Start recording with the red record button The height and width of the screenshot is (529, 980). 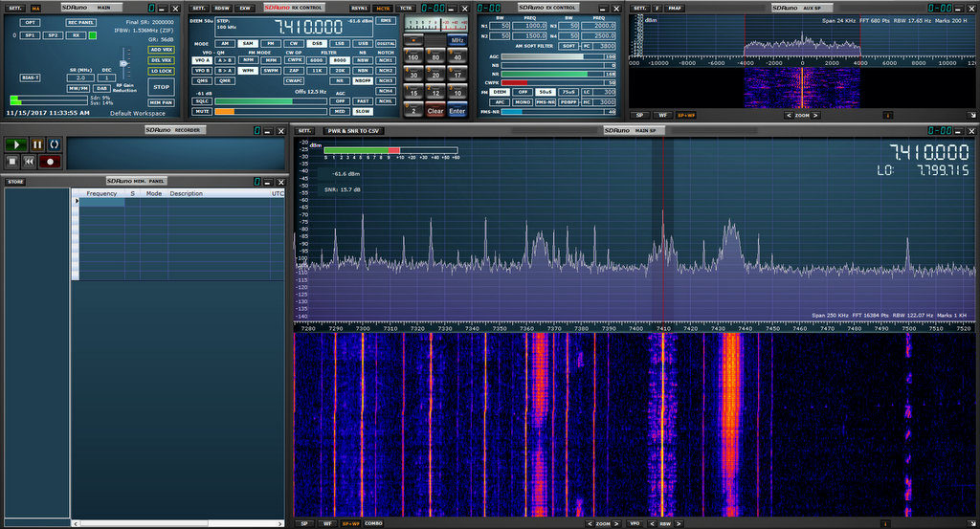click(50, 161)
